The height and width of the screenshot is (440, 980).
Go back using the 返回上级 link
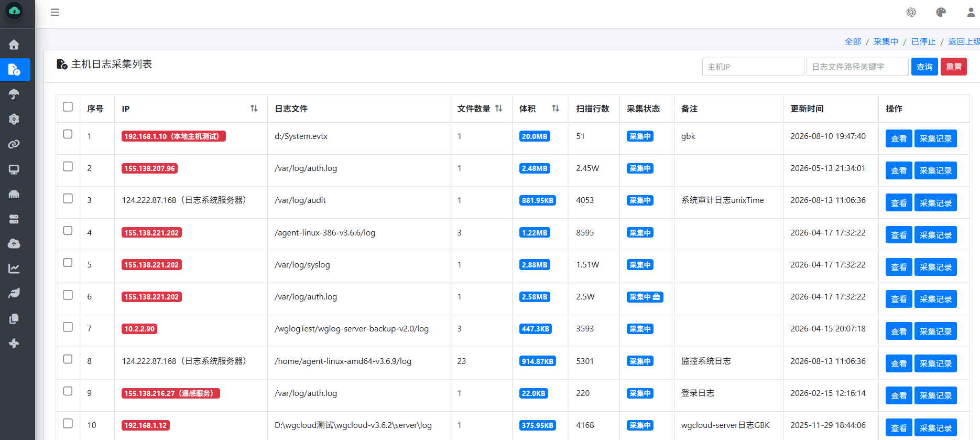point(964,41)
